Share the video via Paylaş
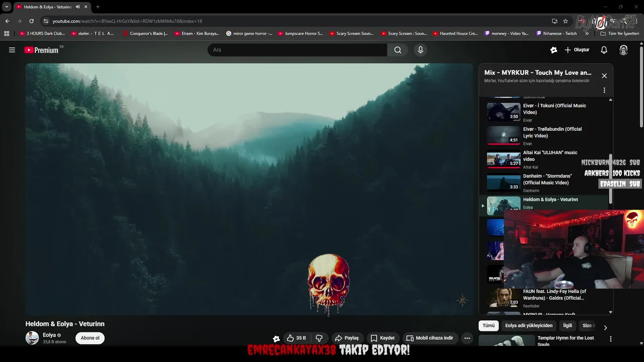The width and height of the screenshot is (644, 362). (347, 338)
